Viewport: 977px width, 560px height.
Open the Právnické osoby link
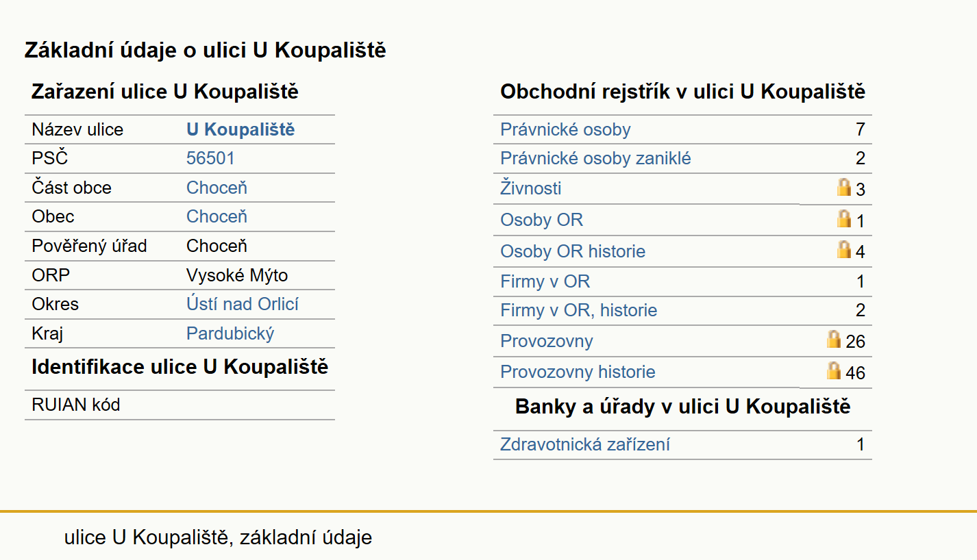[565, 129]
